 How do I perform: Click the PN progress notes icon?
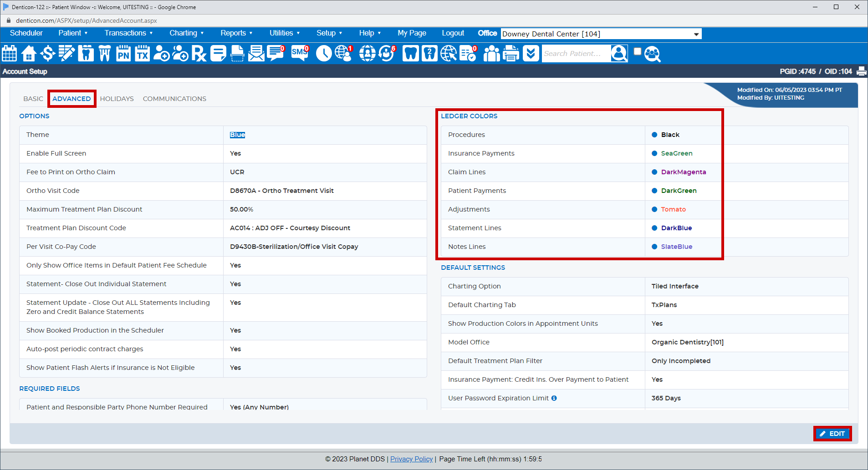[x=123, y=54]
